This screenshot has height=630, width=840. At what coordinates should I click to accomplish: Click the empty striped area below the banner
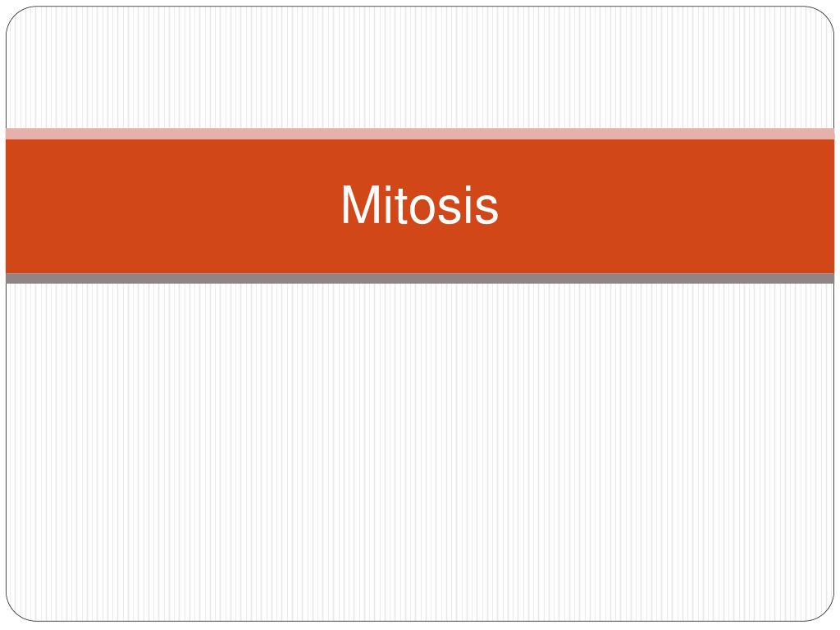click(x=420, y=452)
